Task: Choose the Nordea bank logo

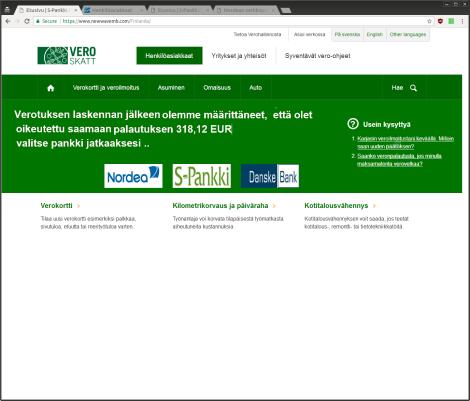Action: tap(133, 176)
